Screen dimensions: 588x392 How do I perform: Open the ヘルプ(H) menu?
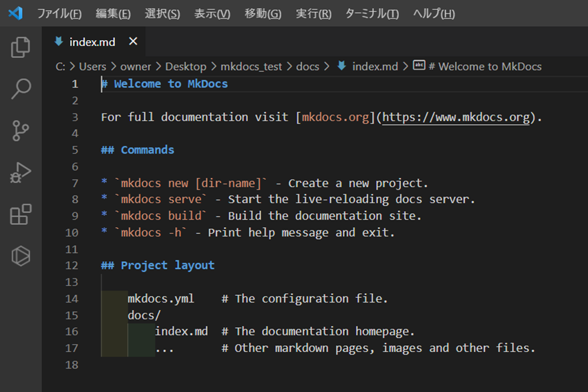pyautogui.click(x=434, y=14)
